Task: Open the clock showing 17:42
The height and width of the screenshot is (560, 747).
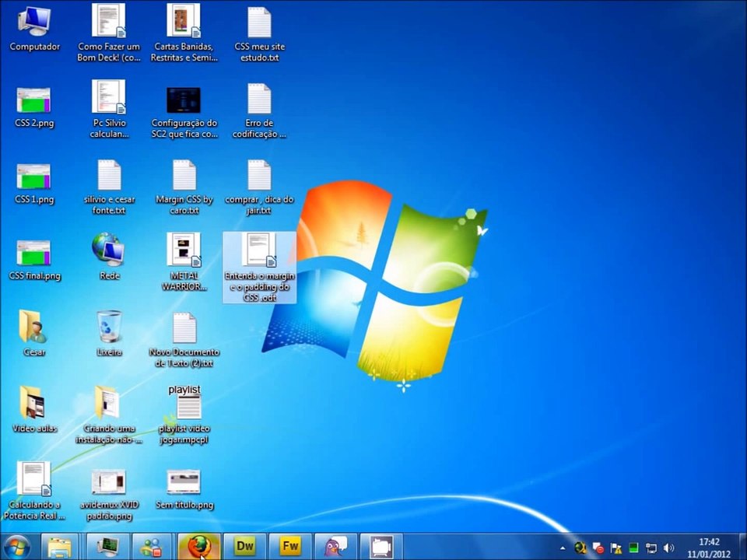Action: (x=708, y=548)
